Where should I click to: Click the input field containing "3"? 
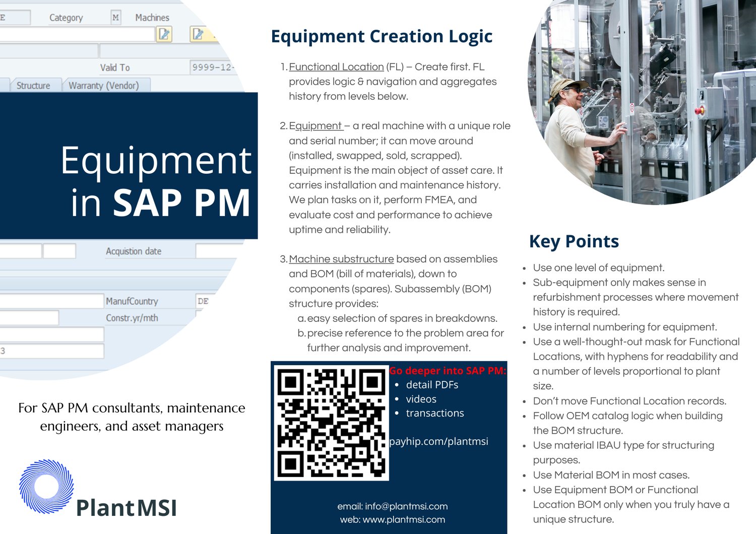pos(52,351)
